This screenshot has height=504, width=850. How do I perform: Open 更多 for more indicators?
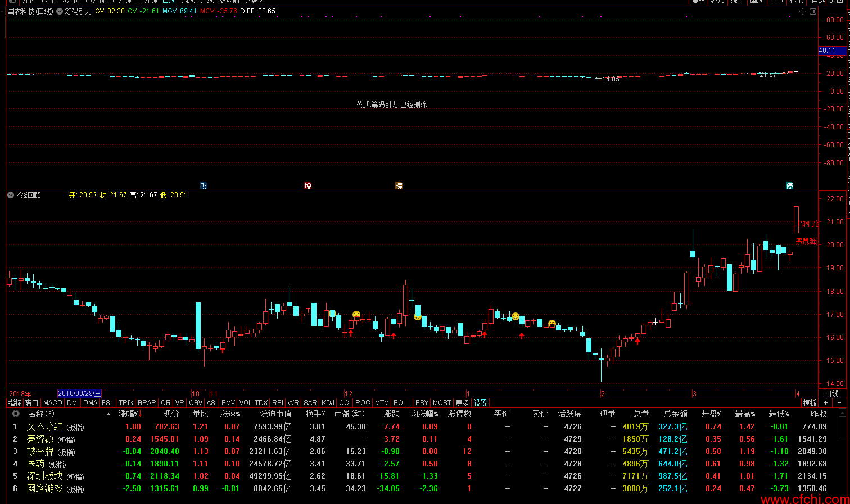pos(462,403)
